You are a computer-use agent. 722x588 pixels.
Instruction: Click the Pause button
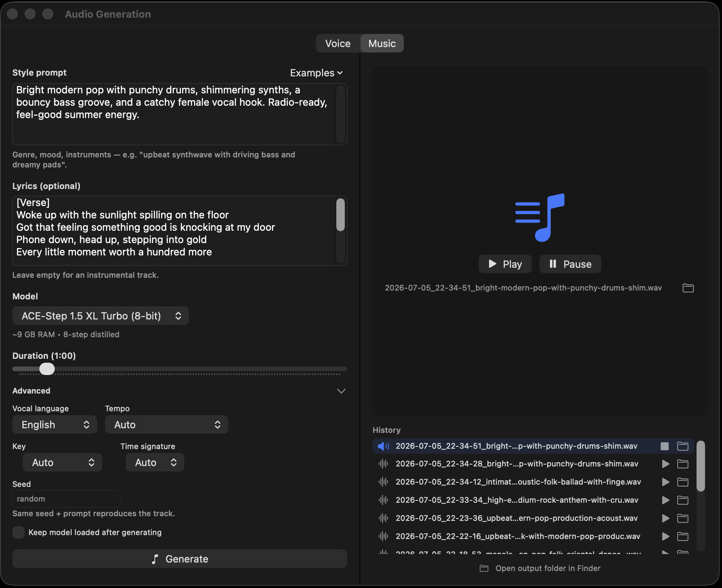point(570,264)
